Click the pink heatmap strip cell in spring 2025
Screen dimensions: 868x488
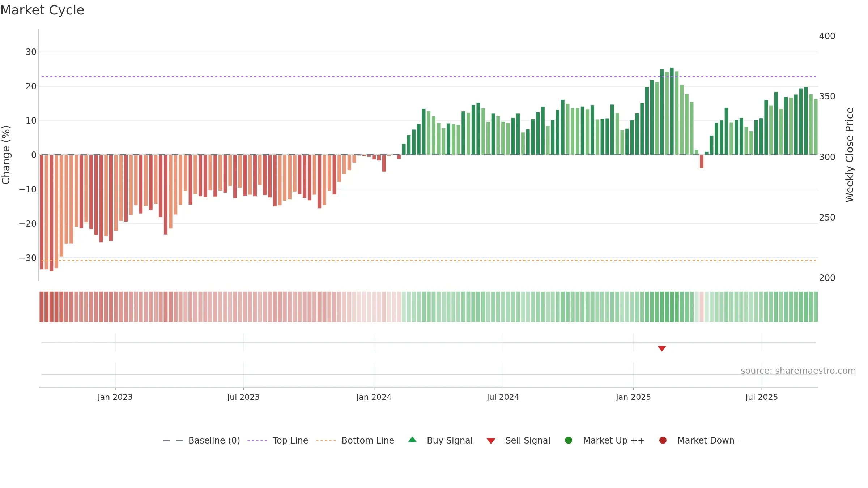tap(702, 307)
